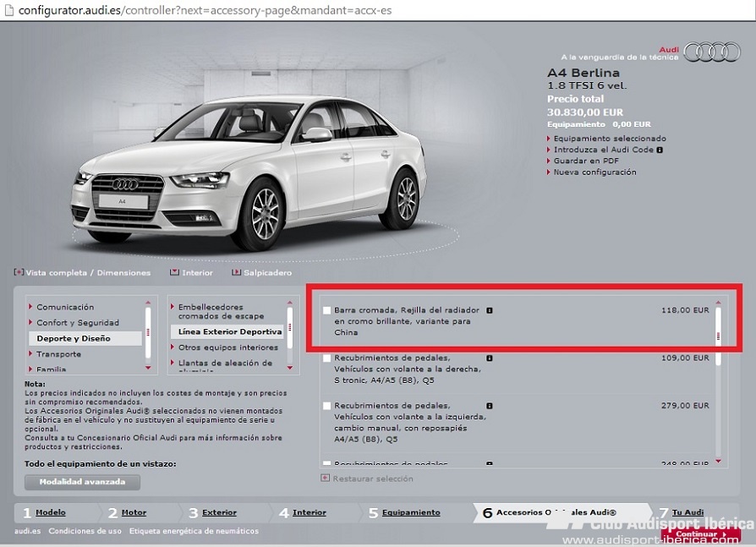Switch to the Interior view above the lists

point(197,273)
